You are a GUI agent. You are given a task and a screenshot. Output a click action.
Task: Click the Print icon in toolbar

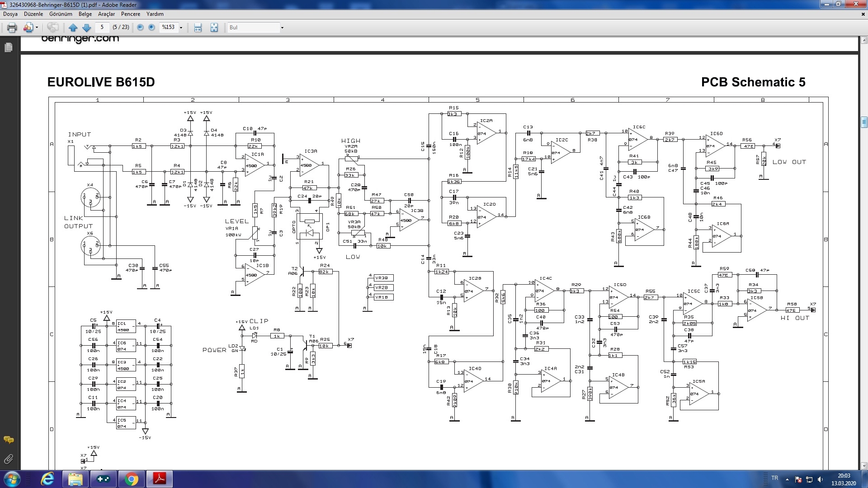12,28
